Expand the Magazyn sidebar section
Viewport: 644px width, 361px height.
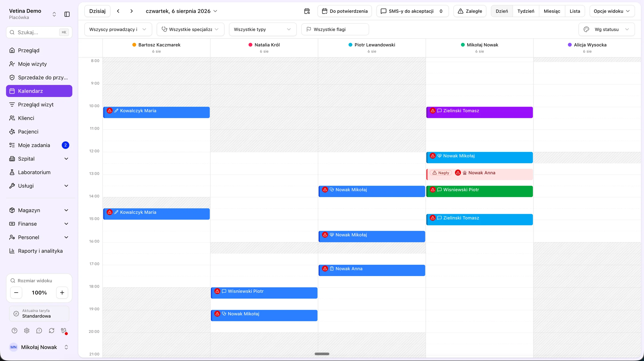click(39, 210)
